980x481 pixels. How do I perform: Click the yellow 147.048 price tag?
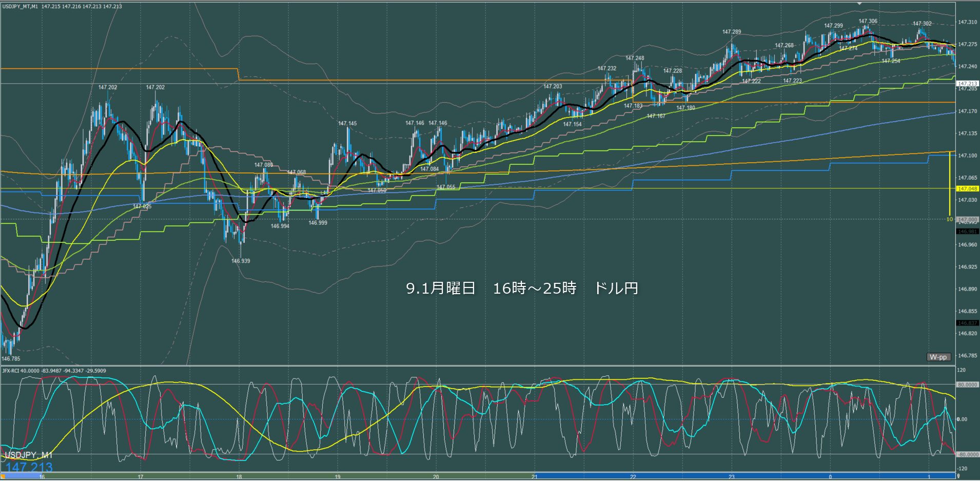point(968,188)
